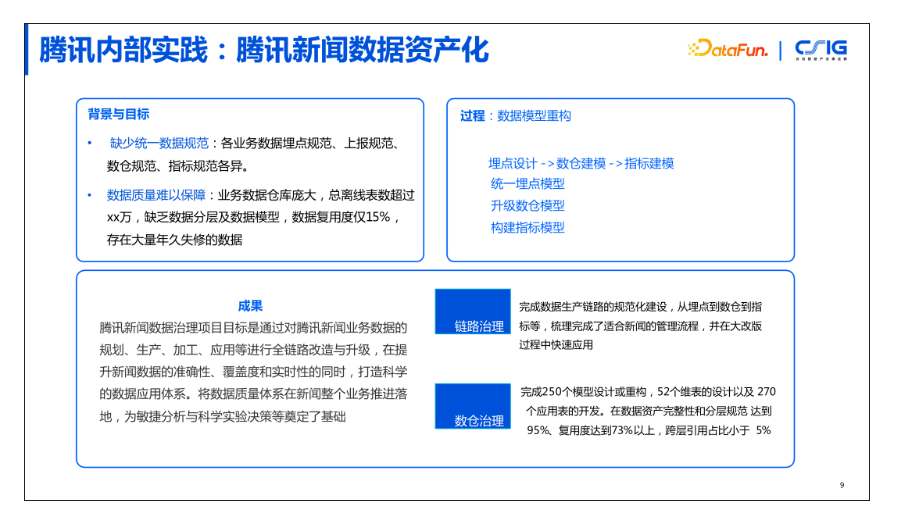The height and width of the screenshot is (512, 910).
Task: Click the 过程：数据模型重构 heading
Action: [x=515, y=116]
